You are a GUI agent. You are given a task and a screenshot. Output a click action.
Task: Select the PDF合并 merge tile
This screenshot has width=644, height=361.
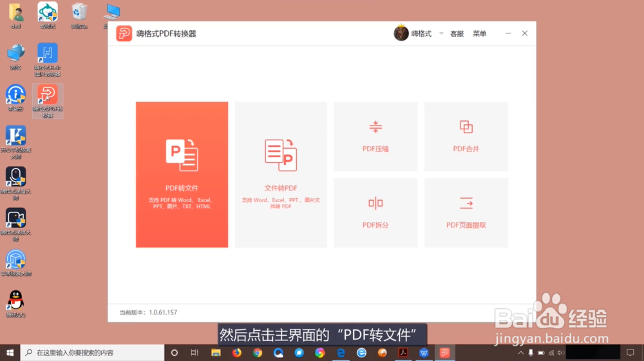(x=466, y=136)
